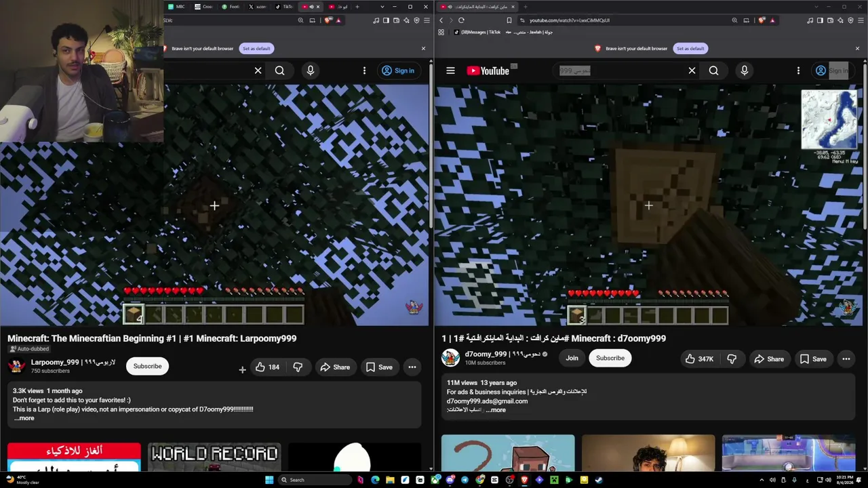Sign in to YouTube in left window

pyautogui.click(x=398, y=70)
